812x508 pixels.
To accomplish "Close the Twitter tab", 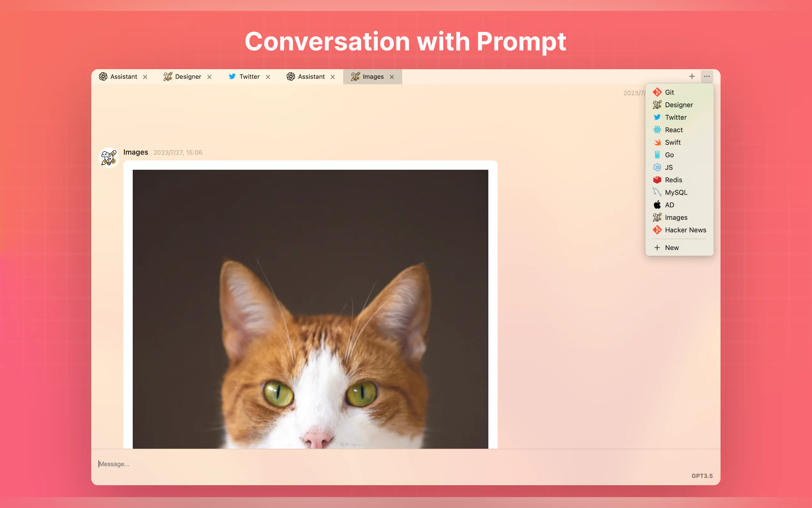I will coord(268,77).
